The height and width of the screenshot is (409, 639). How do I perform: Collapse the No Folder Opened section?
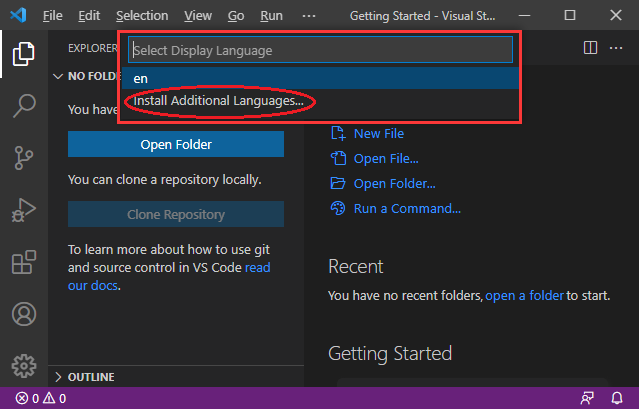pos(58,76)
